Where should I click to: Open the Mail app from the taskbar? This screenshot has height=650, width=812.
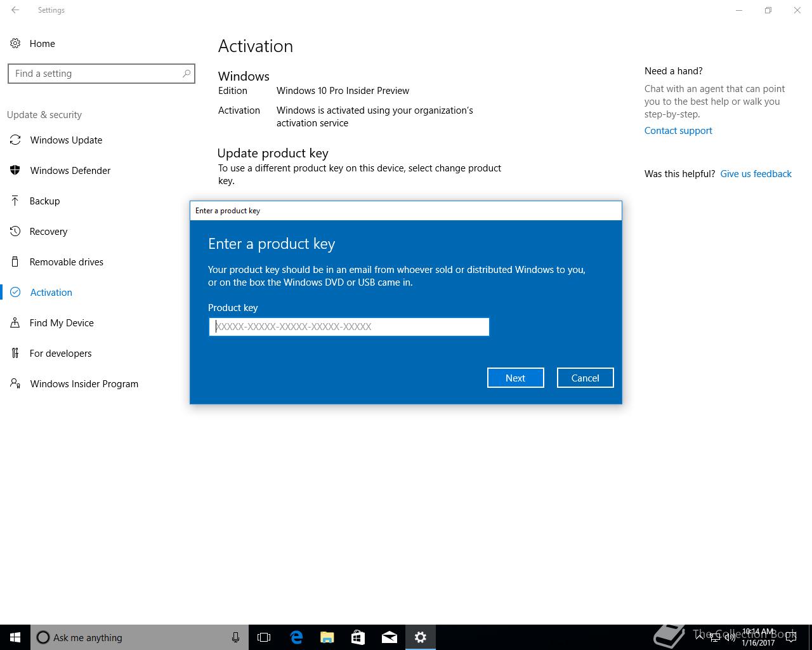(x=389, y=637)
